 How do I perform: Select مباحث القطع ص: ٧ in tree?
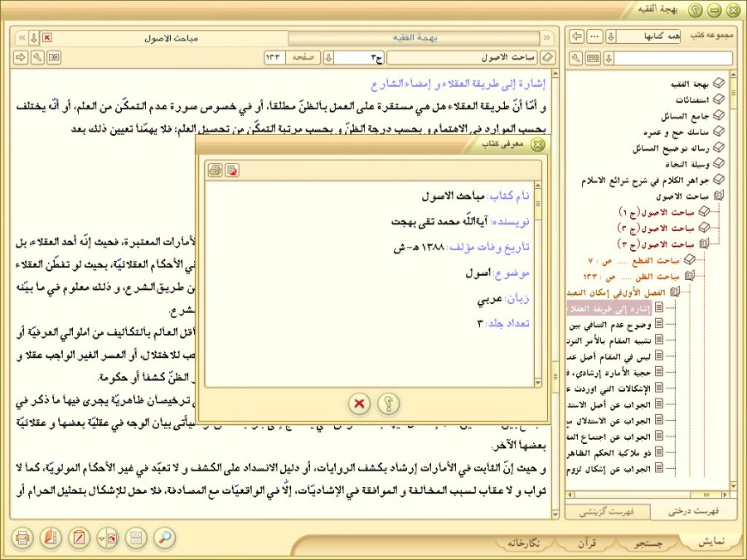[x=633, y=260]
